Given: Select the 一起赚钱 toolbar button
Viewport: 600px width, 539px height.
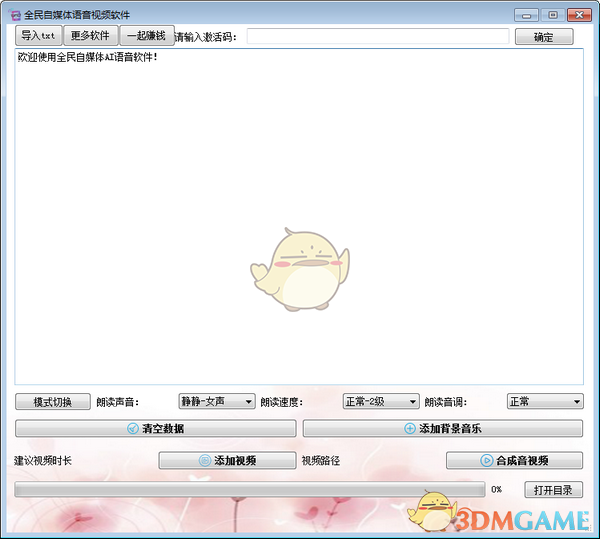Looking at the screenshot, I should point(146,36).
